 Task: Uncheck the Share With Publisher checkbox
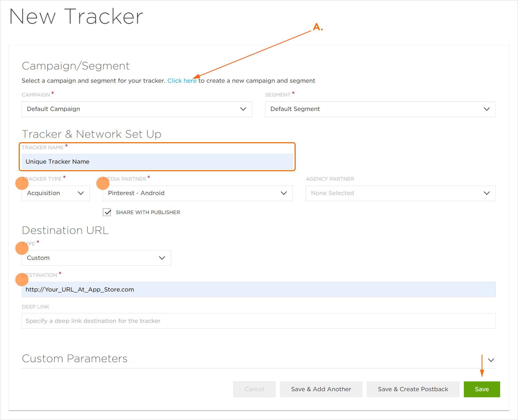(107, 212)
